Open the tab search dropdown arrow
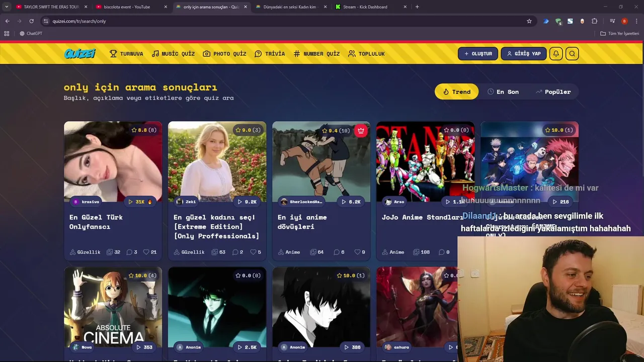The image size is (644, 362). click(7, 7)
